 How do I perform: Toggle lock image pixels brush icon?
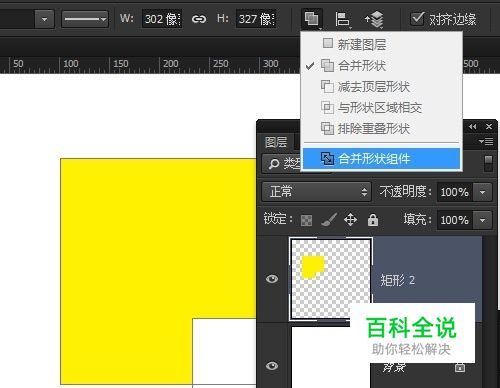coord(329,220)
